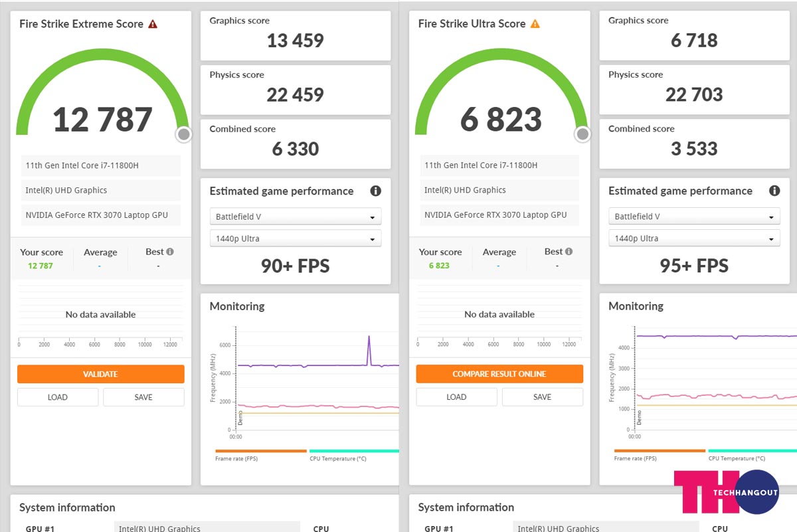797x532 pixels.
Task: Click LOAD button under COMPARE RESULT ONLINE
Action: pos(456,397)
